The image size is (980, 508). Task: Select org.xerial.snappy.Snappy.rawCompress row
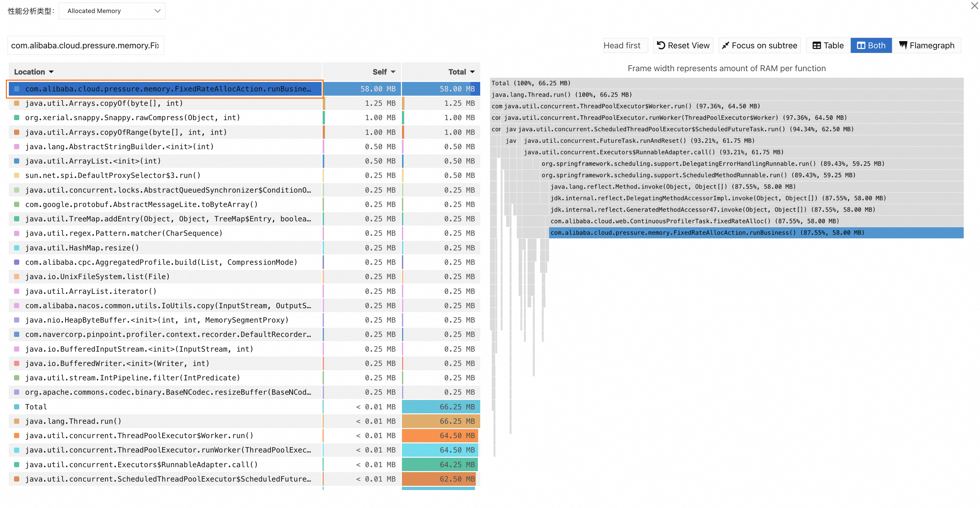244,118
